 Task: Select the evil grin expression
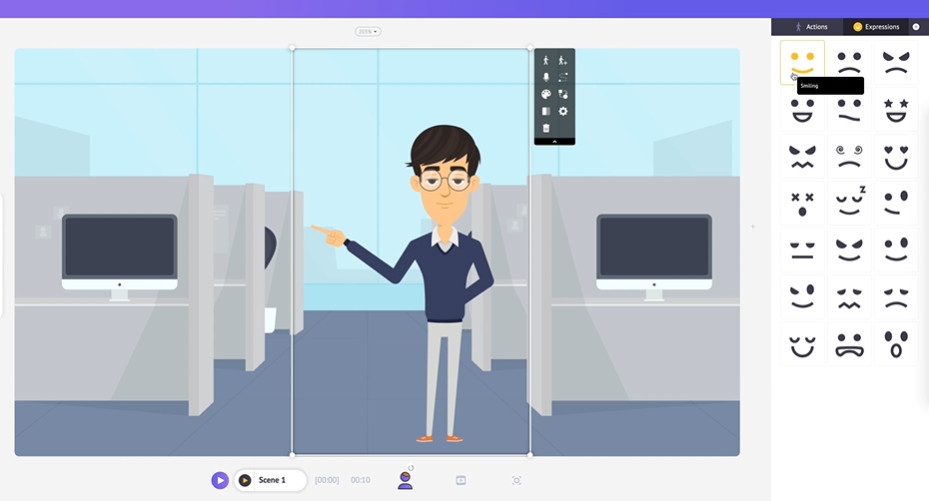849,250
